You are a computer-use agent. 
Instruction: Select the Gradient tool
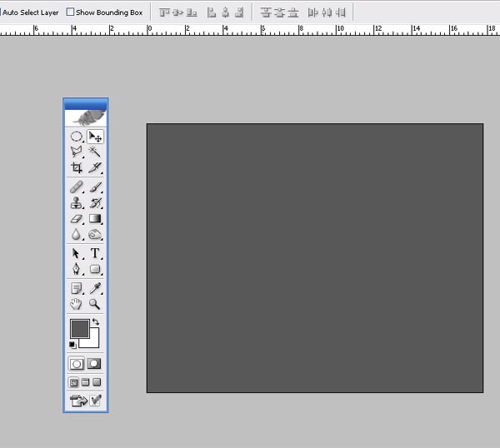coord(95,218)
